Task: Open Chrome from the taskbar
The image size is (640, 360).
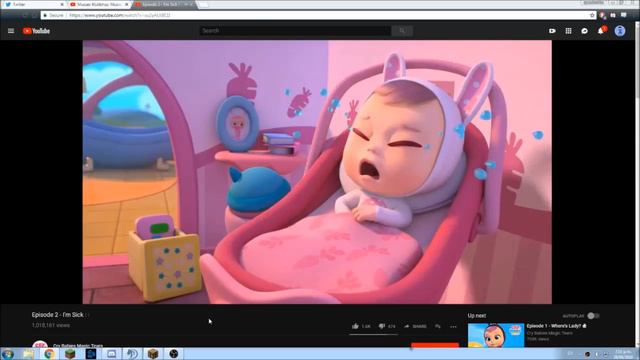Action: click(x=49, y=354)
